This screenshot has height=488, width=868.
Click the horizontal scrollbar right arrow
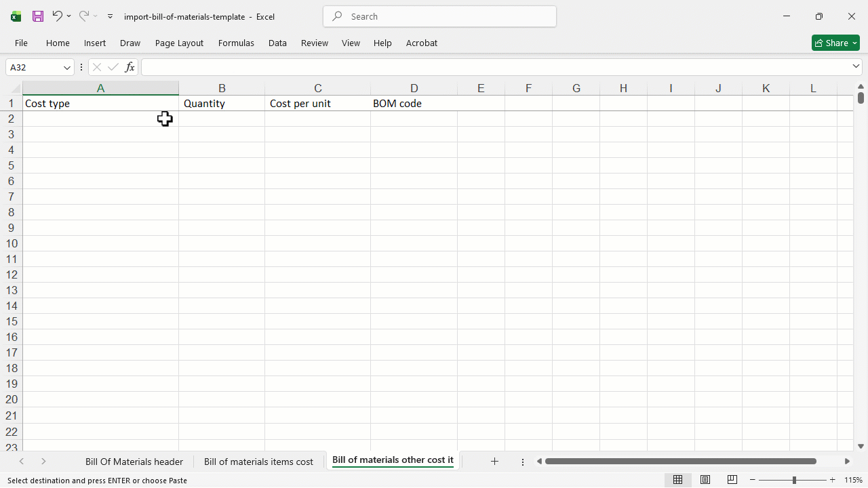click(x=847, y=462)
